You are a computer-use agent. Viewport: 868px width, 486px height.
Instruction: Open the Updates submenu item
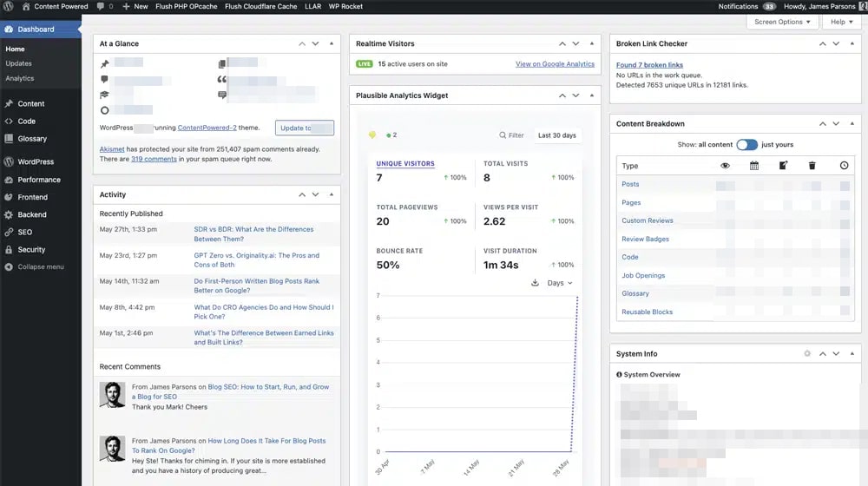click(19, 63)
